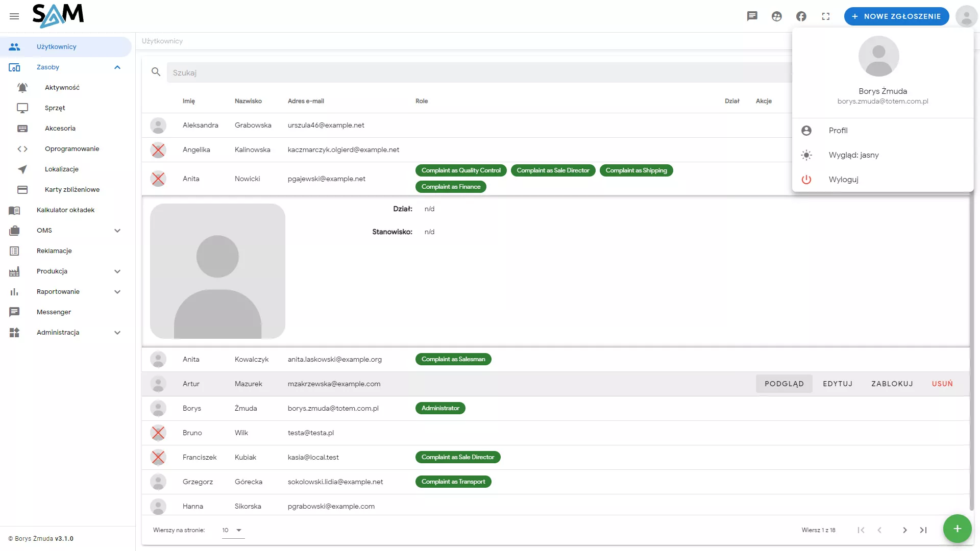Open the hamburger navigation menu
980x551 pixels.
[x=14, y=16]
